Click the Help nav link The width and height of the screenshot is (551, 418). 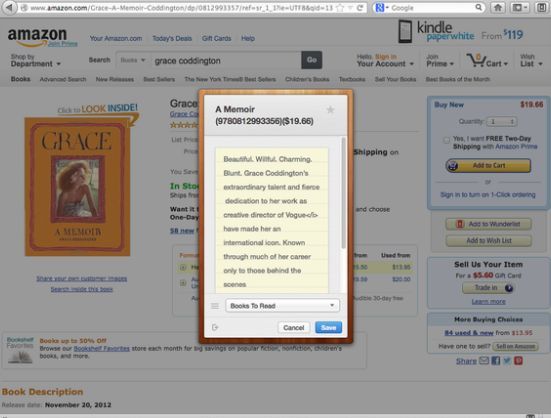[x=248, y=38]
